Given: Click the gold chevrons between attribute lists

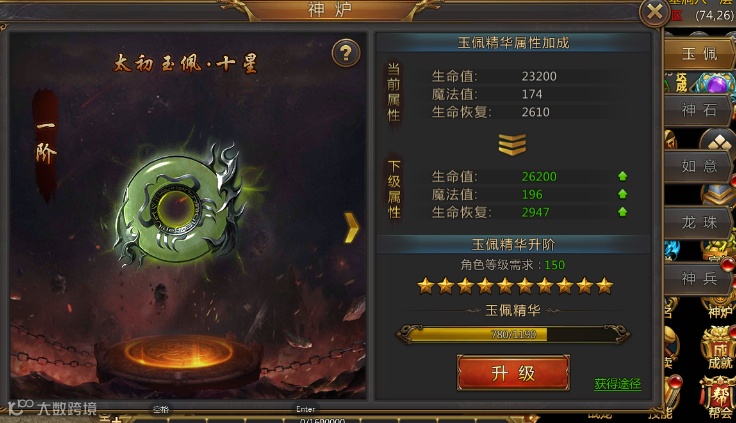Looking at the screenshot, I should 513,144.
